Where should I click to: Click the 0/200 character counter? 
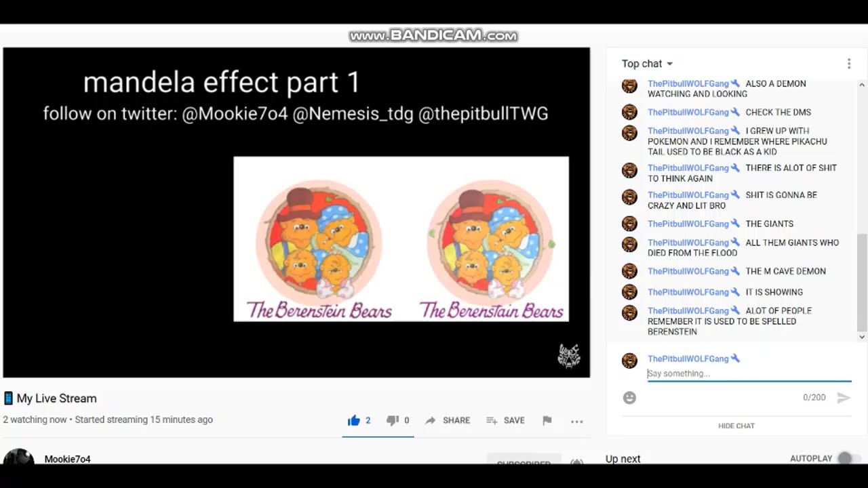[x=814, y=398]
